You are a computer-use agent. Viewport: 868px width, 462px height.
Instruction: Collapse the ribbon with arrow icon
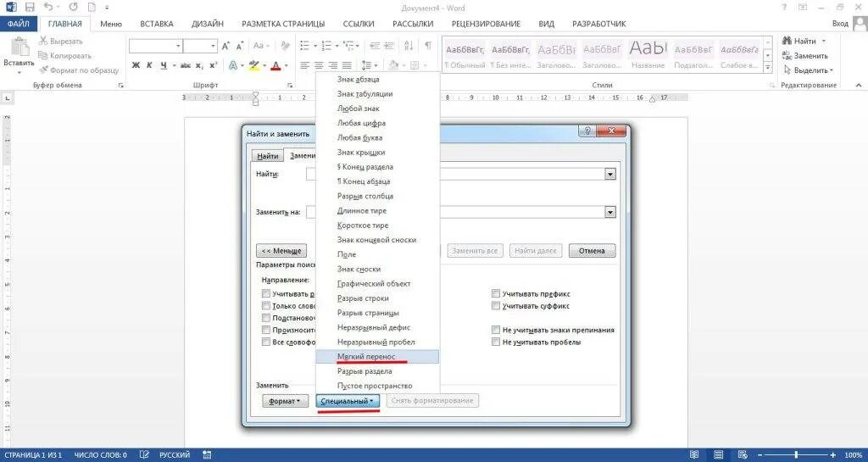(859, 86)
